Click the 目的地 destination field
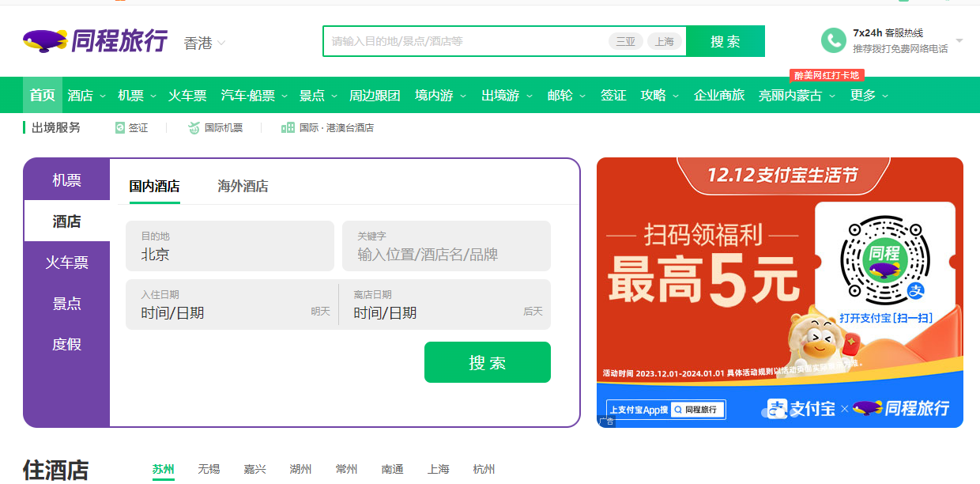980x484 pixels. tap(229, 246)
